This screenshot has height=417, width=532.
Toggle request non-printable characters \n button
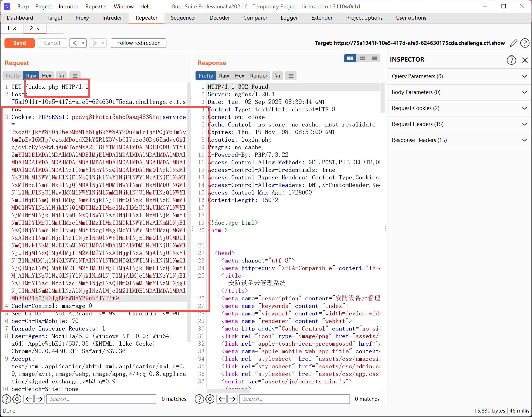(62, 76)
